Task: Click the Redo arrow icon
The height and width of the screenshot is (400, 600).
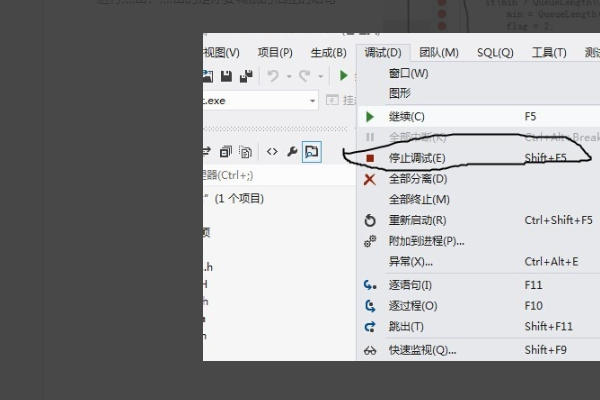Action: (x=305, y=76)
